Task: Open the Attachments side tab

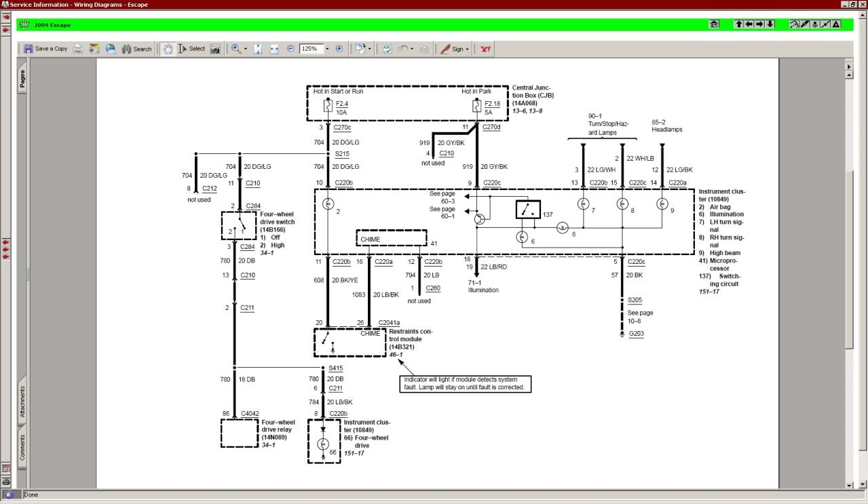Action: point(22,402)
